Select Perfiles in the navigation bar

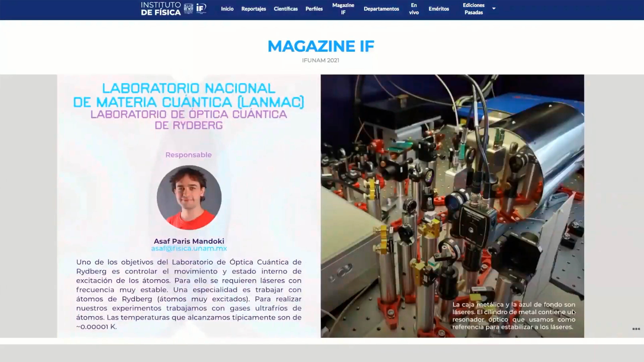point(314,9)
